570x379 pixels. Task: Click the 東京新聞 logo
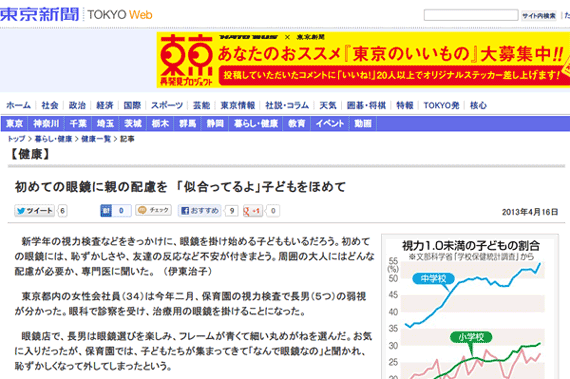39,15
